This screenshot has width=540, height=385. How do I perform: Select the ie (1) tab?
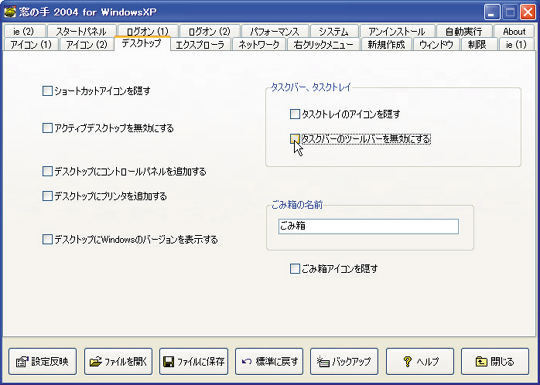pos(516,45)
